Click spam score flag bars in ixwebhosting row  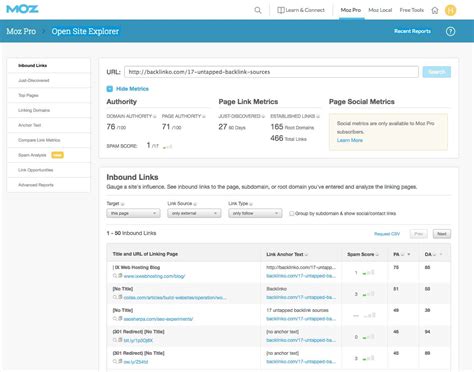pyautogui.click(x=368, y=273)
